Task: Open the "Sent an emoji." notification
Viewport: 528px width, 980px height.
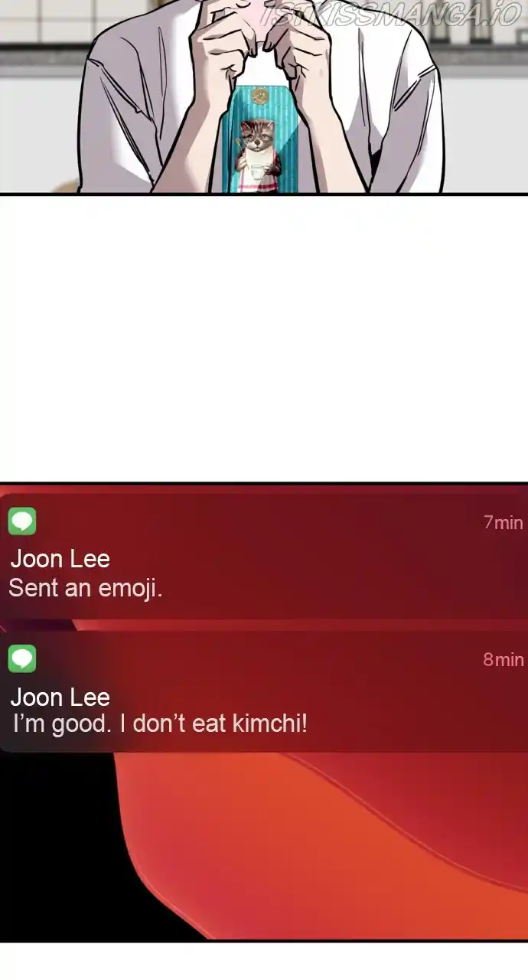Action: [264, 554]
